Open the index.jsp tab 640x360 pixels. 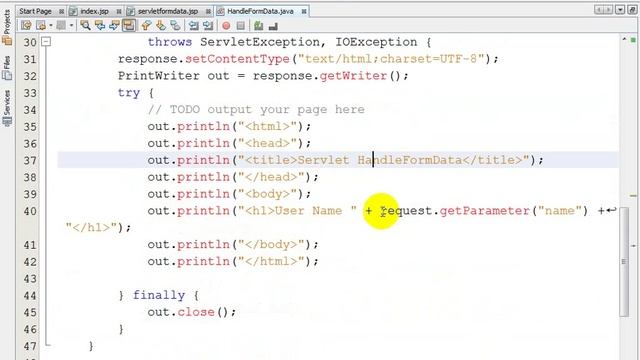coord(94,11)
